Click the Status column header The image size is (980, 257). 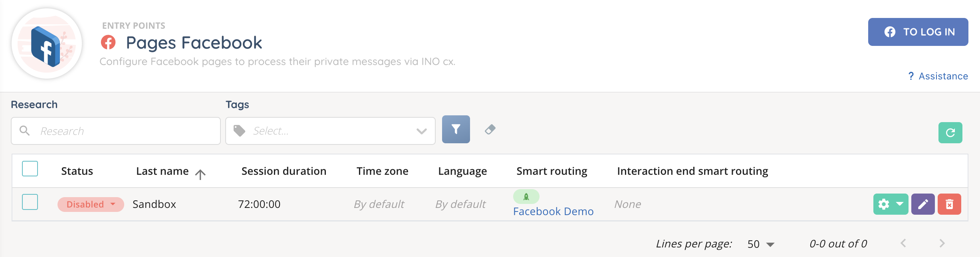(77, 171)
